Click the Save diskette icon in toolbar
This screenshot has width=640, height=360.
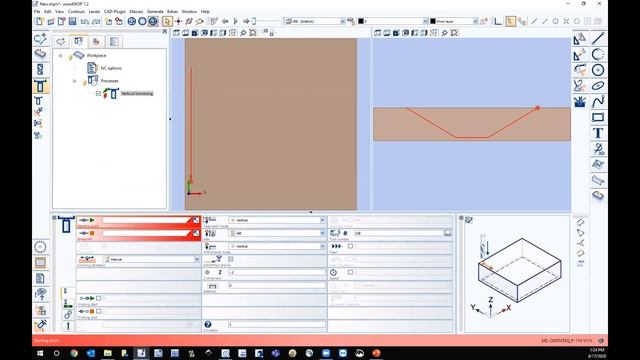[72, 21]
